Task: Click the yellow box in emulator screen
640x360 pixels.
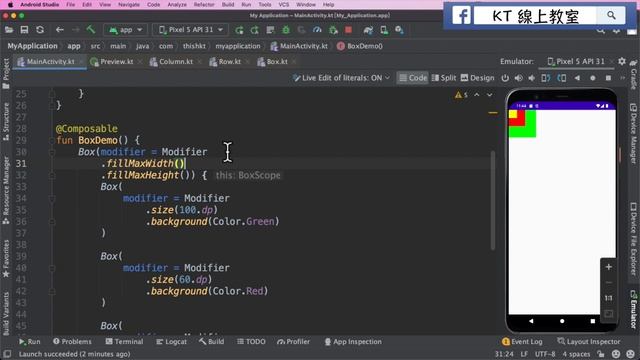Action: point(513,114)
